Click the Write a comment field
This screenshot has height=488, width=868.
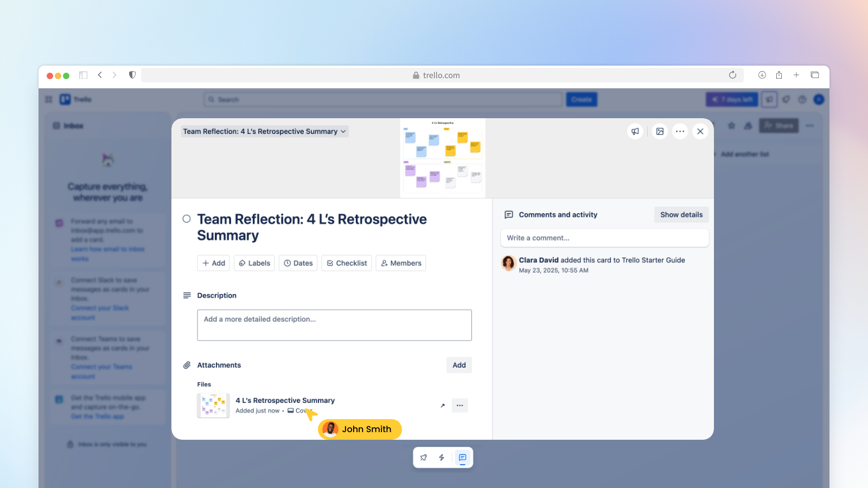tap(604, 237)
